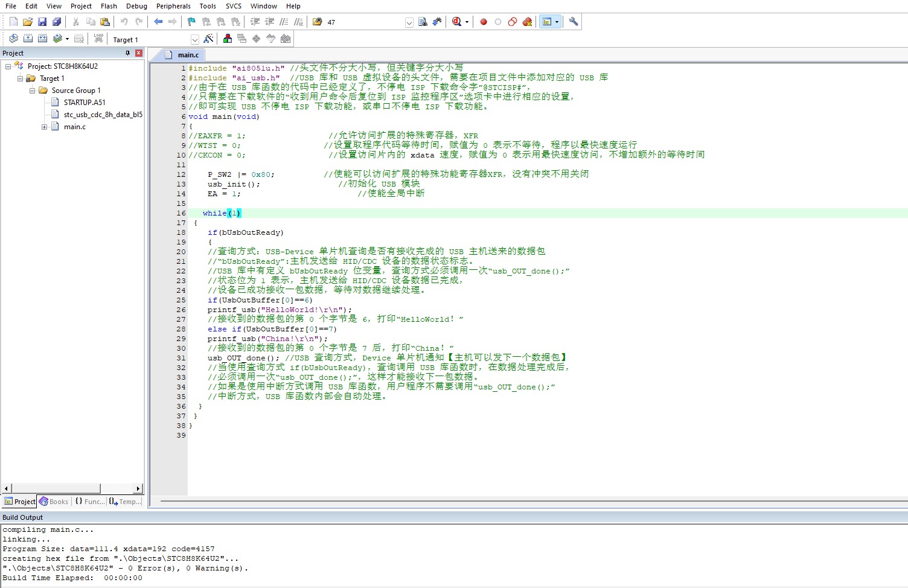Viewport: 908px width, 588px height.
Task: Open Manage Project Items with the colored blocks icon
Action: [x=228, y=39]
